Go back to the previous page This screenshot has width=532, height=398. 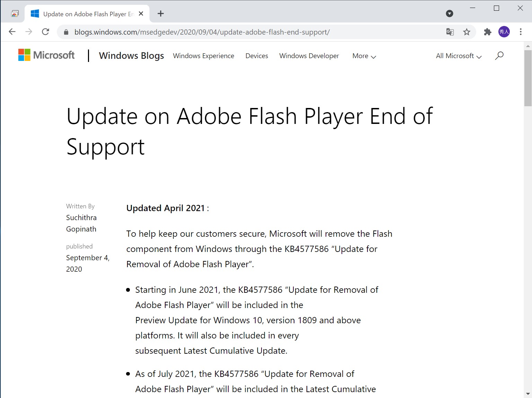pyautogui.click(x=12, y=32)
